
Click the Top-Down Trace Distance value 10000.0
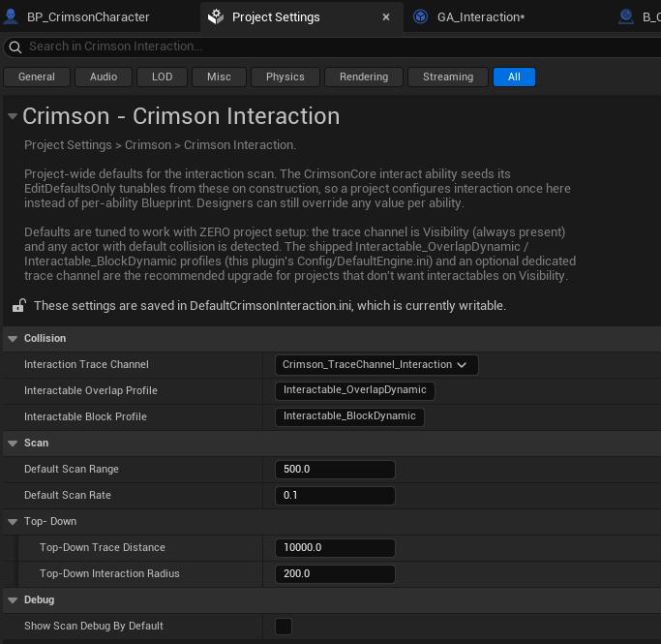pos(335,548)
